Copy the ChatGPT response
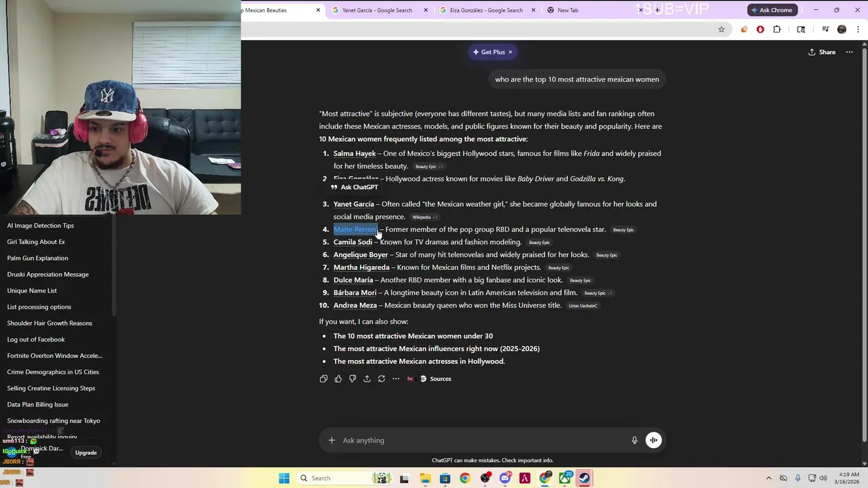 click(x=323, y=379)
